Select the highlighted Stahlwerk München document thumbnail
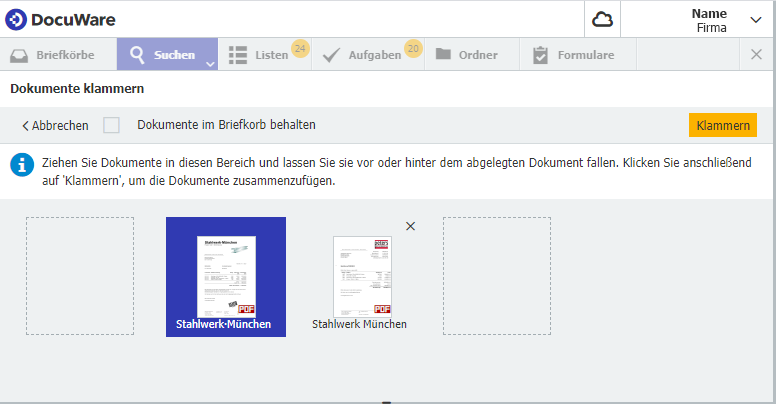 226,277
